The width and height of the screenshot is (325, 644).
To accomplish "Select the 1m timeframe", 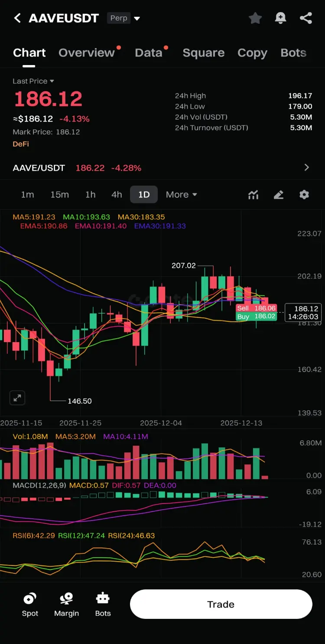I will pyautogui.click(x=27, y=195).
